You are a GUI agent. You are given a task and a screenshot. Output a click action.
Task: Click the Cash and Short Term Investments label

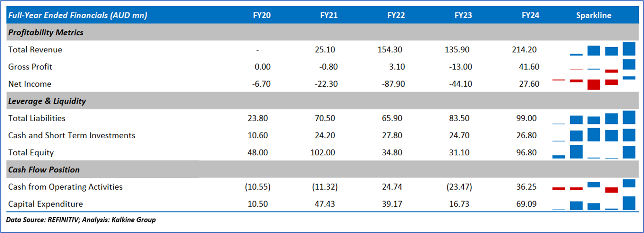[x=71, y=135]
